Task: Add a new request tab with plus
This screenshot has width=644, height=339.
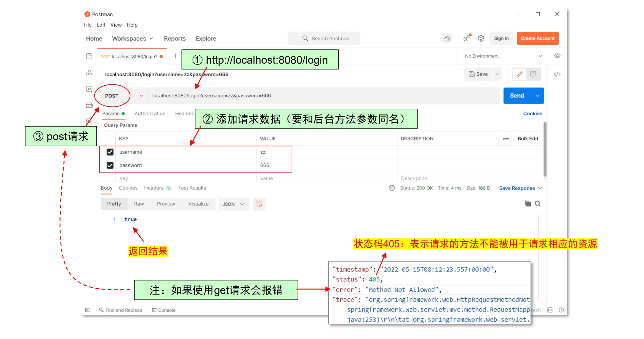Action: (x=175, y=56)
